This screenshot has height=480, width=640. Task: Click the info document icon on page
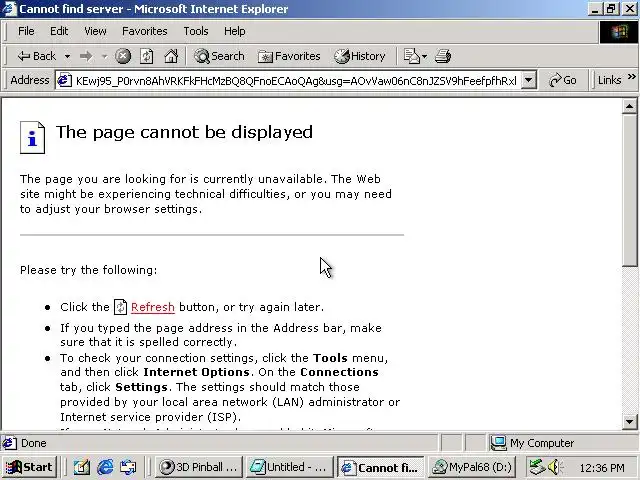[33, 138]
